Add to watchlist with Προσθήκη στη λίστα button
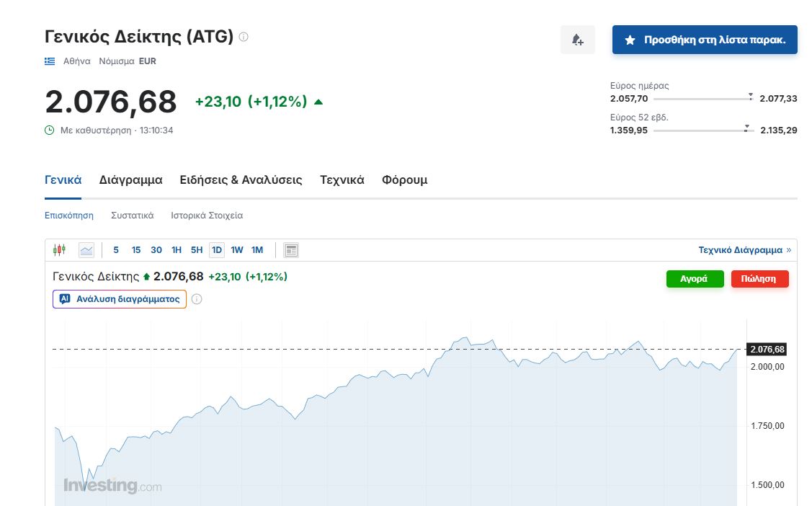The height and width of the screenshot is (506, 812). pyautogui.click(x=705, y=40)
